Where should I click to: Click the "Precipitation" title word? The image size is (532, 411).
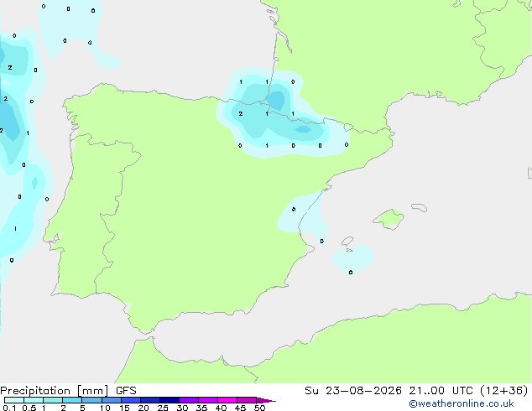point(35,391)
